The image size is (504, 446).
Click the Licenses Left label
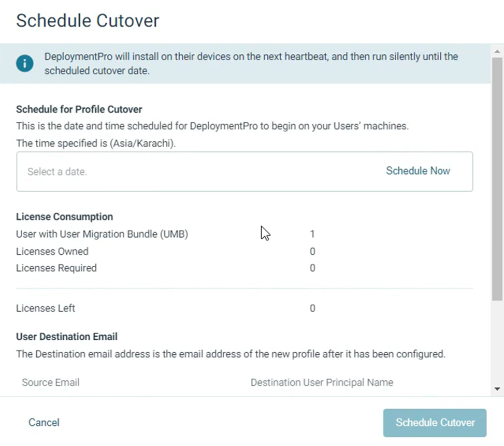tap(46, 308)
